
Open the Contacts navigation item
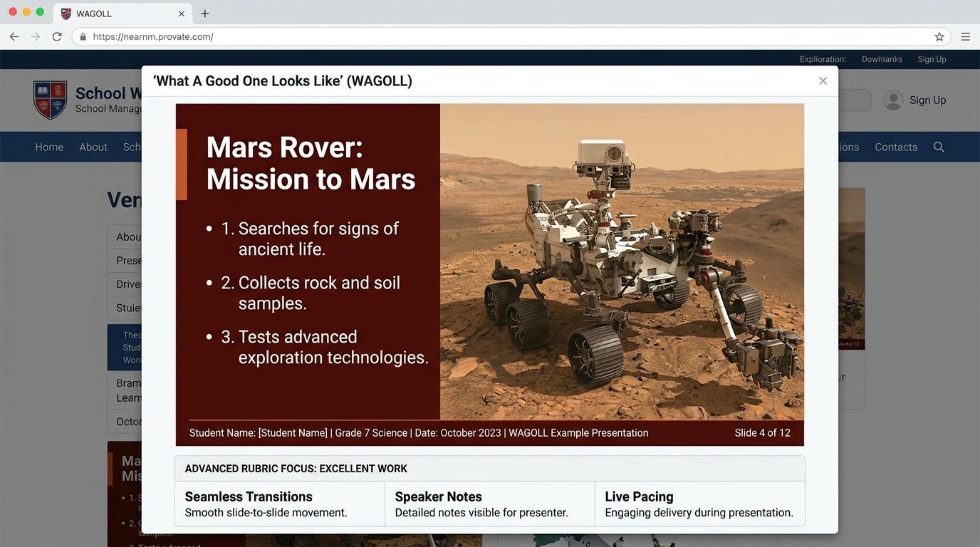896,147
